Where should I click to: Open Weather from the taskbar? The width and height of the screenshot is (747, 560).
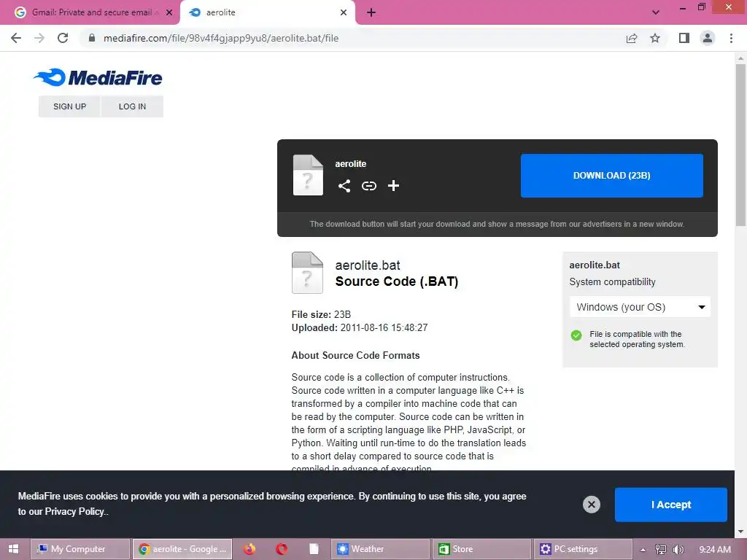[380, 549]
